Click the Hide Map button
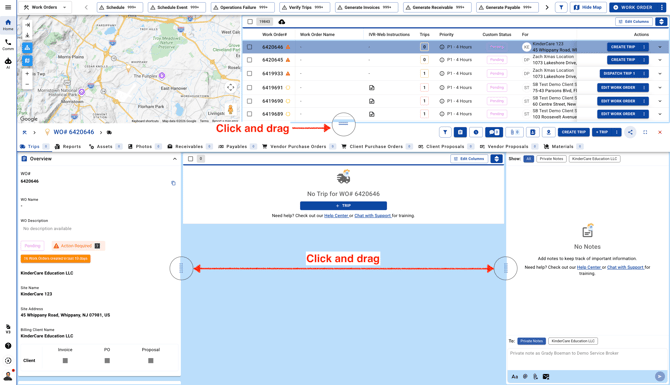The image size is (670, 385). coord(588,7)
